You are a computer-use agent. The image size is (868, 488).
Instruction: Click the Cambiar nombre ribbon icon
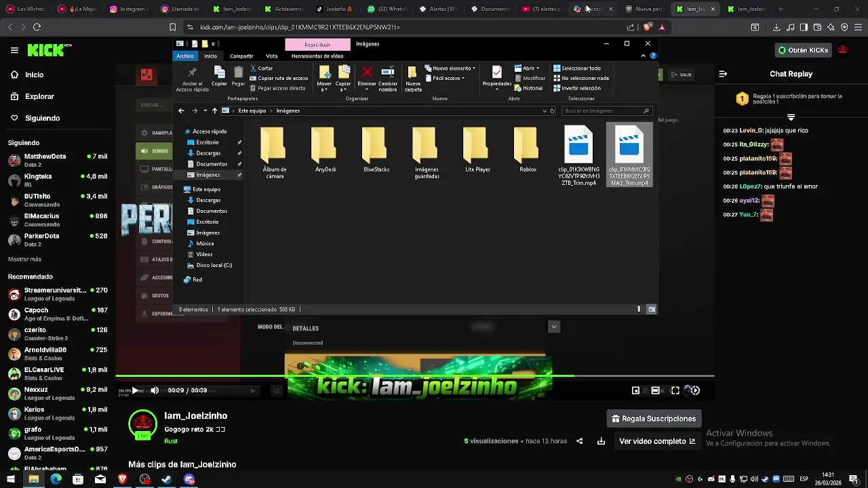[388, 78]
